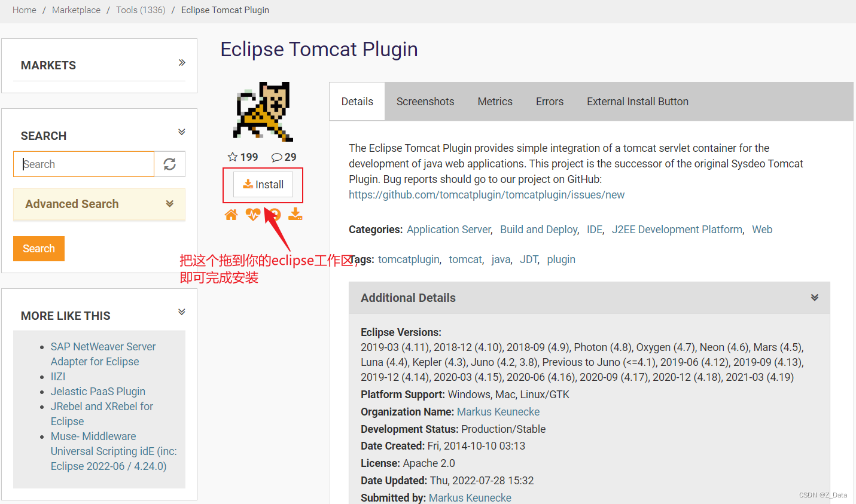The width and height of the screenshot is (856, 504).
Task: Click the Install button
Action: 263,184
